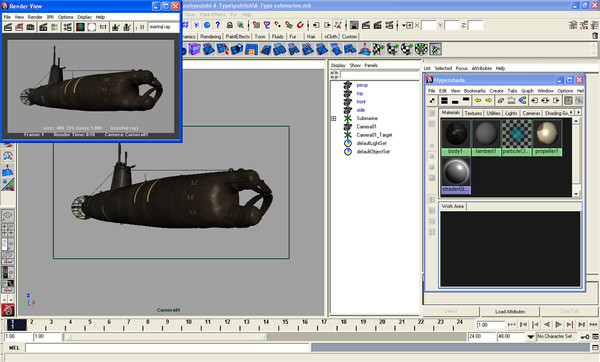Select lambert1 material swatch in Hypershade
Screen dimensions: 600x362
pos(486,137)
